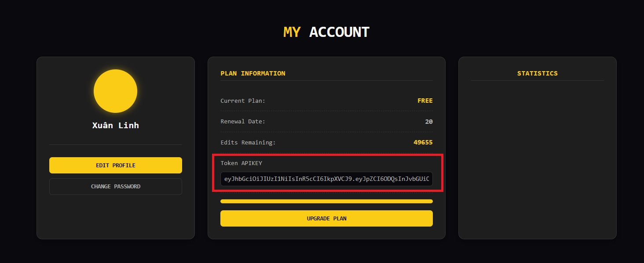
Task: Click the 49655 edits remaining count
Action: [x=423, y=143]
